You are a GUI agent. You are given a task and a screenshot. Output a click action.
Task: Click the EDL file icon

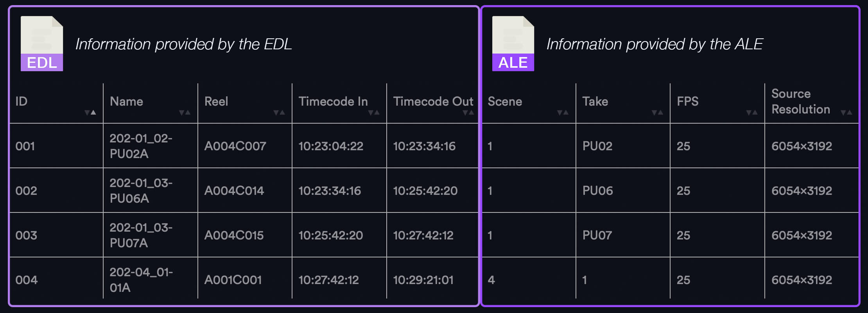coord(42,43)
